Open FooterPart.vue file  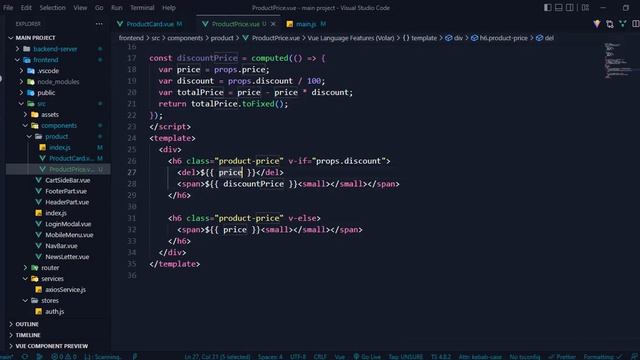coord(66,191)
